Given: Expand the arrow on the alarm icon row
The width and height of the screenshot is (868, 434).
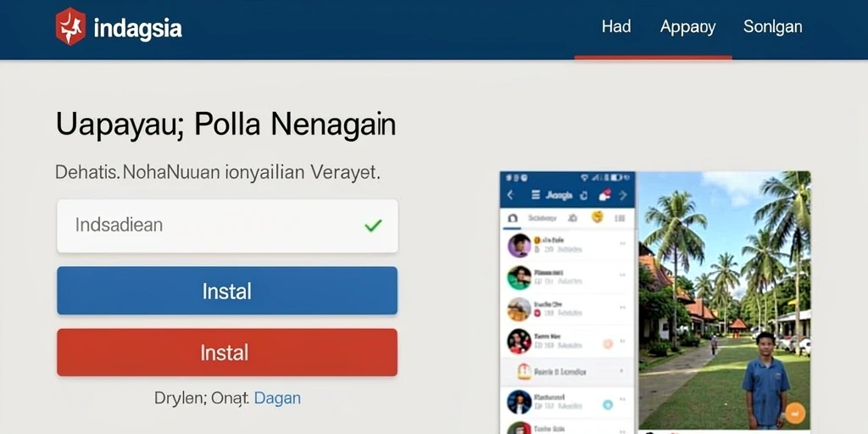Looking at the screenshot, I should 621,371.
